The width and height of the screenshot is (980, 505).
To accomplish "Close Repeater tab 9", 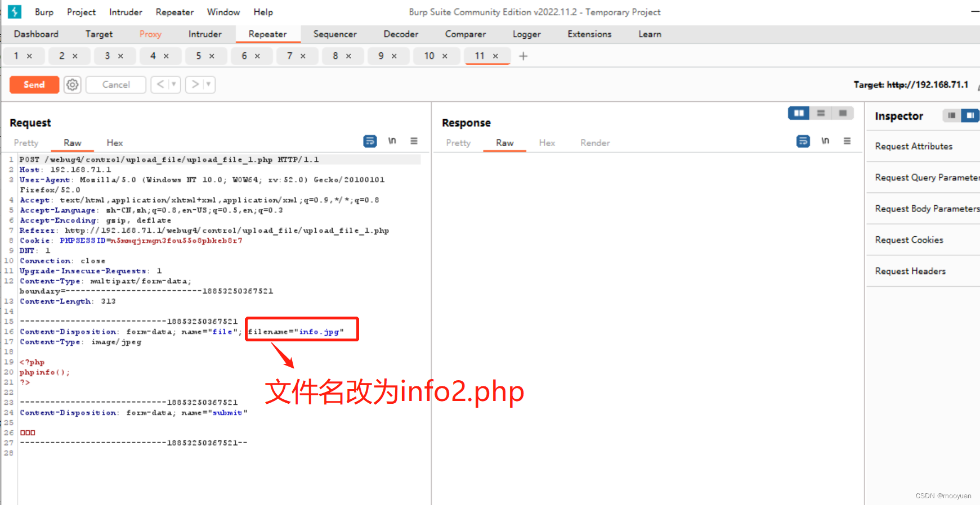I will tap(394, 56).
